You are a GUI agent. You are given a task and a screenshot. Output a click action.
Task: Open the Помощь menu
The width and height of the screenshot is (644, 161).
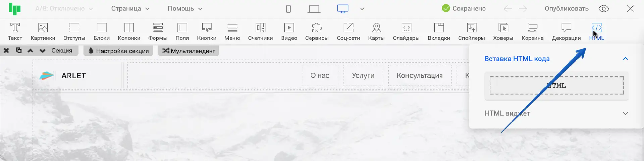point(185,9)
